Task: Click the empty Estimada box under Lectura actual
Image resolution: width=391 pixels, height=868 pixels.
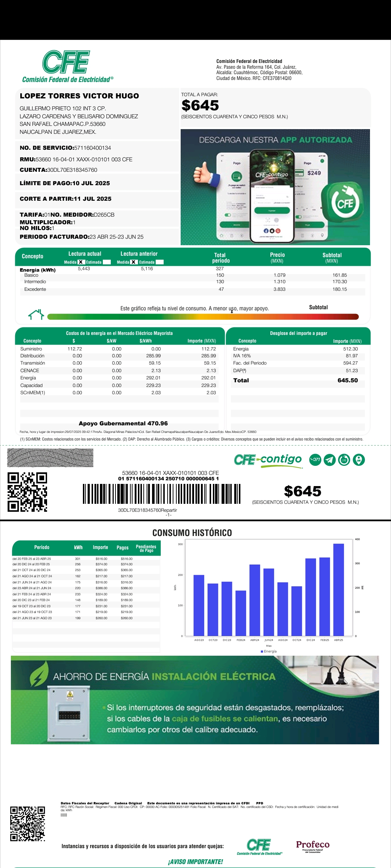Action: [x=107, y=262]
